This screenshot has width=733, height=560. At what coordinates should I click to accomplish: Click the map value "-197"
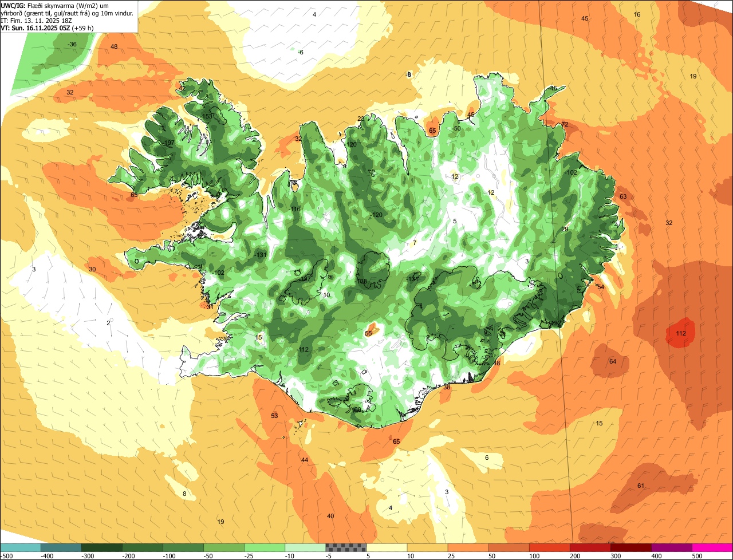(x=168, y=143)
